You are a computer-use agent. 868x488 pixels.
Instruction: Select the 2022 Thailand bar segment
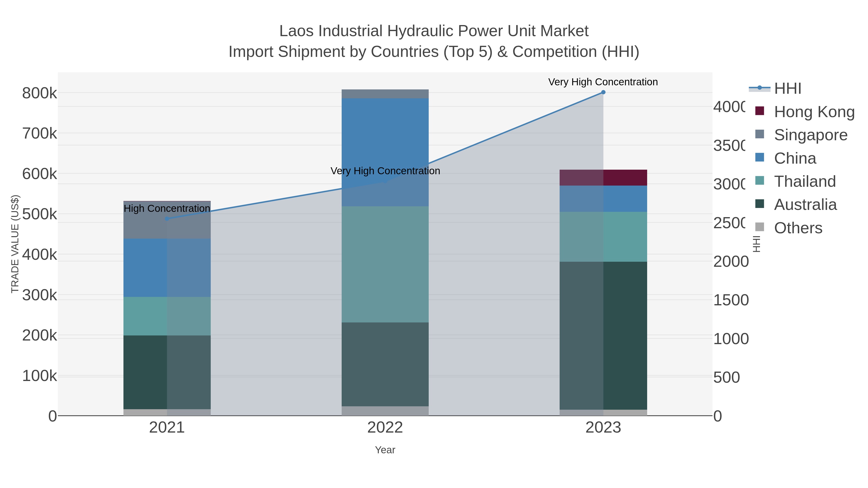pyautogui.click(x=385, y=264)
